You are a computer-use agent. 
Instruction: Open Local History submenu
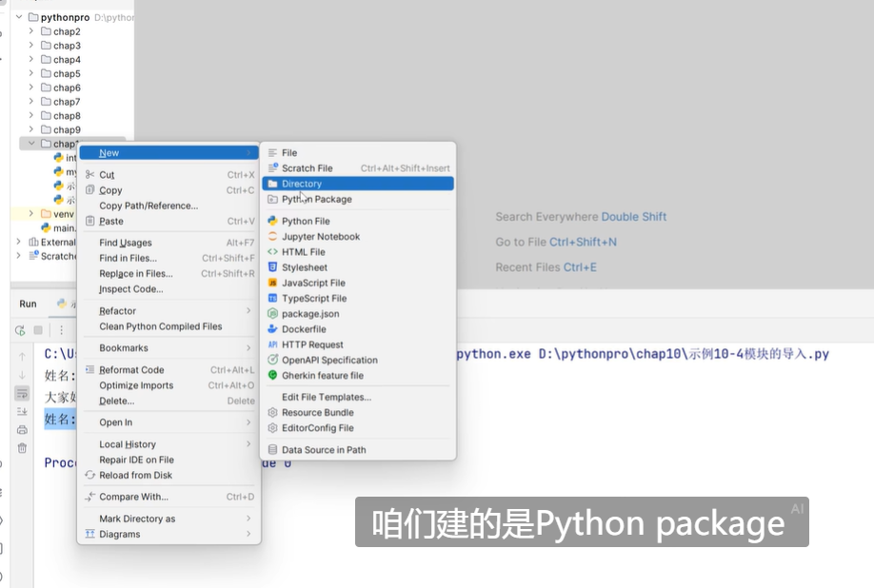click(169, 444)
